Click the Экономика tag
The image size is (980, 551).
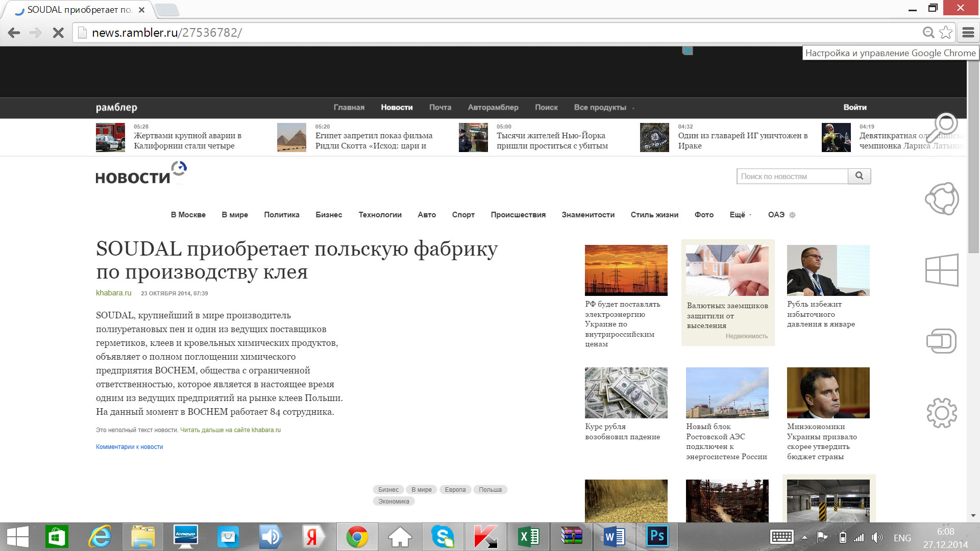(394, 502)
